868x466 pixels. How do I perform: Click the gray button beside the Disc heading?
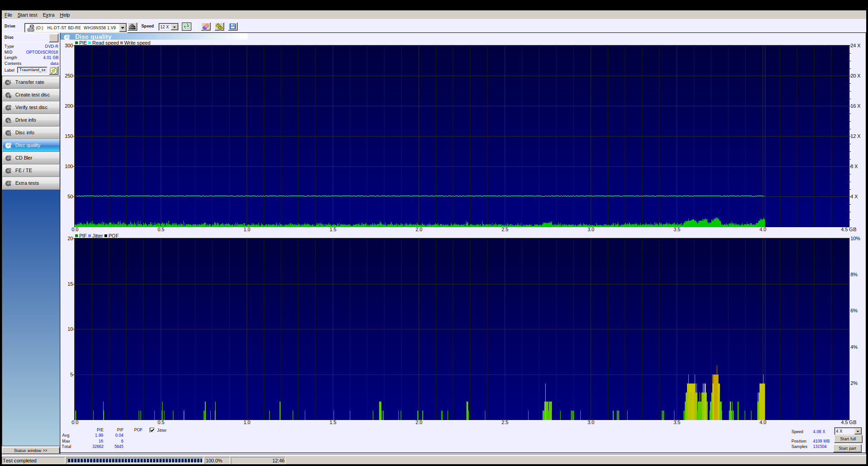(54, 38)
